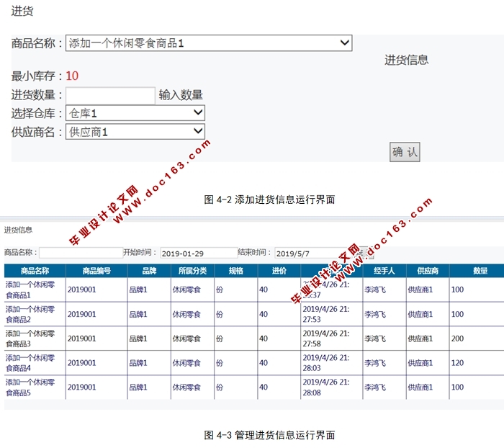Image resolution: width=504 pixels, height=448 pixels.
Task: Click 2019001 in the 商品1 row
Action: coord(81,290)
